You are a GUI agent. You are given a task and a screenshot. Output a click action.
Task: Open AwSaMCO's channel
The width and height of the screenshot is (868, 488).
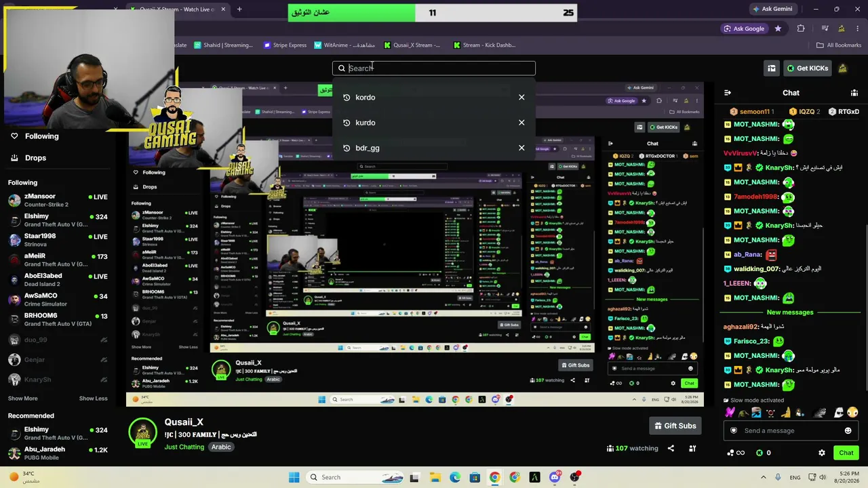tap(58, 299)
